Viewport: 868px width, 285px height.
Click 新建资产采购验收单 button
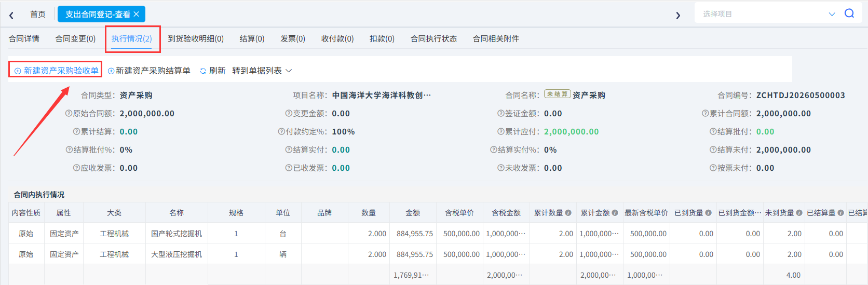[x=56, y=71]
